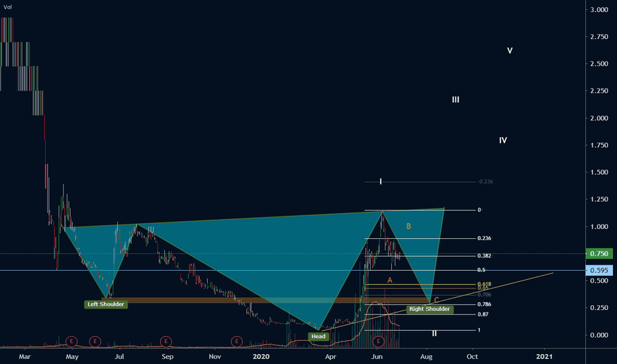Image resolution: width=617 pixels, height=364 pixels.
Task: Click the earnings E marker at June 2020
Action: 378,341
